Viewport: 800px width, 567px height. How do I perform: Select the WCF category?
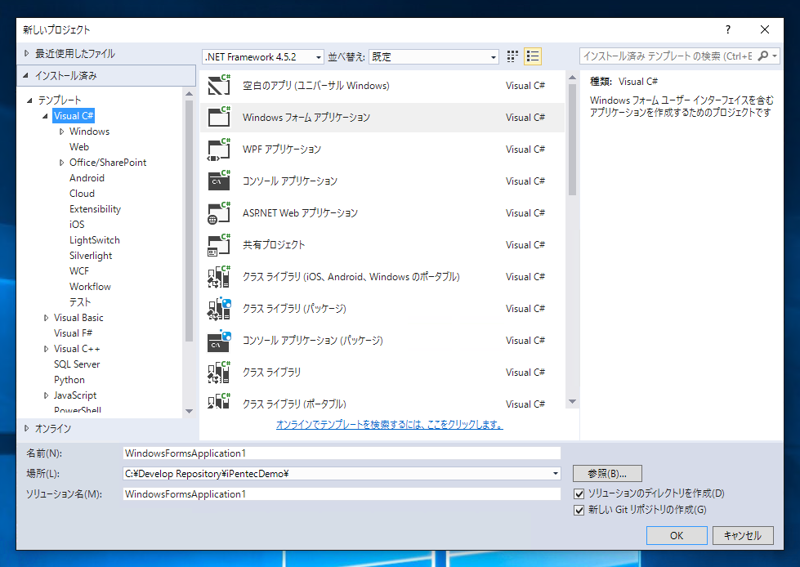79,271
